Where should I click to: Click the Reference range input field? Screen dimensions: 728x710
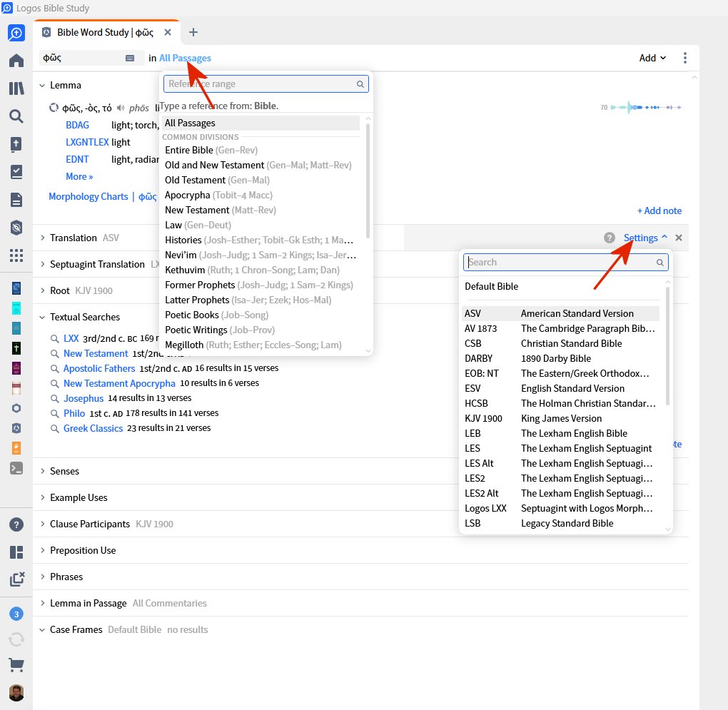pos(266,84)
